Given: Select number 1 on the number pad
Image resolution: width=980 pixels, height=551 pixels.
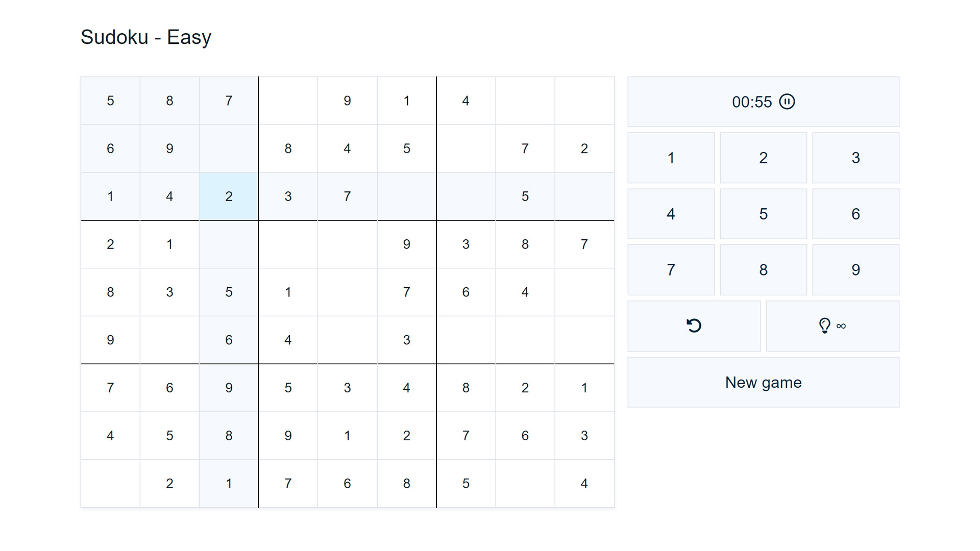Looking at the screenshot, I should 671,158.
